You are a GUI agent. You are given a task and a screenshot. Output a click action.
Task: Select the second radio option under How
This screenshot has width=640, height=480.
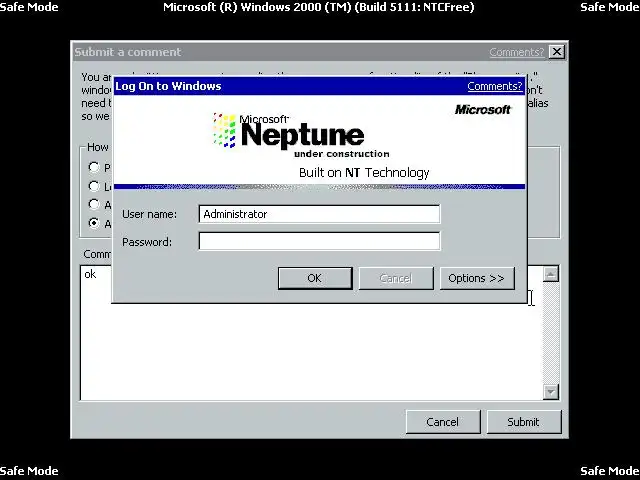point(94,186)
